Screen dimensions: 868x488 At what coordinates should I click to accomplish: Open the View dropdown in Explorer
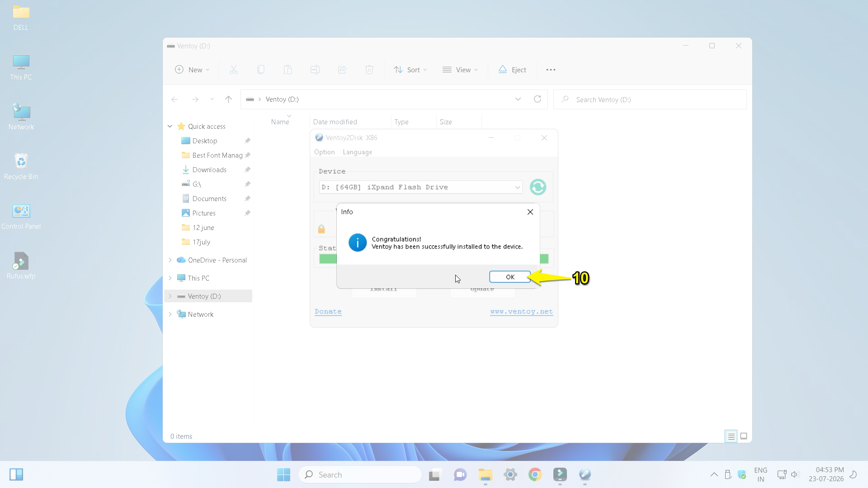tap(460, 70)
